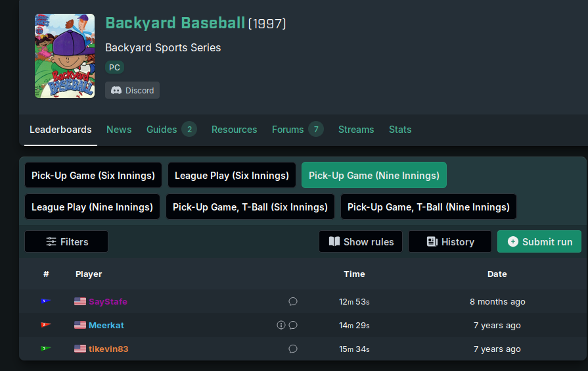Click the rank # column header
This screenshot has width=588, height=371.
pyautogui.click(x=46, y=274)
